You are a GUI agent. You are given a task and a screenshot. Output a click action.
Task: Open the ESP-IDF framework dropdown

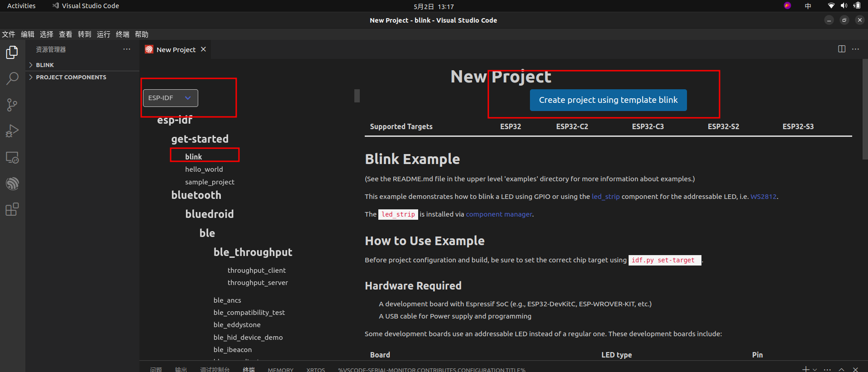[x=170, y=98]
